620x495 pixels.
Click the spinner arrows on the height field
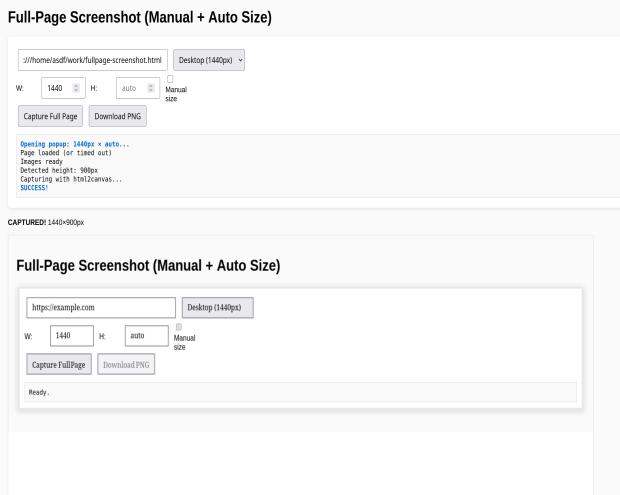pyautogui.click(x=151, y=89)
